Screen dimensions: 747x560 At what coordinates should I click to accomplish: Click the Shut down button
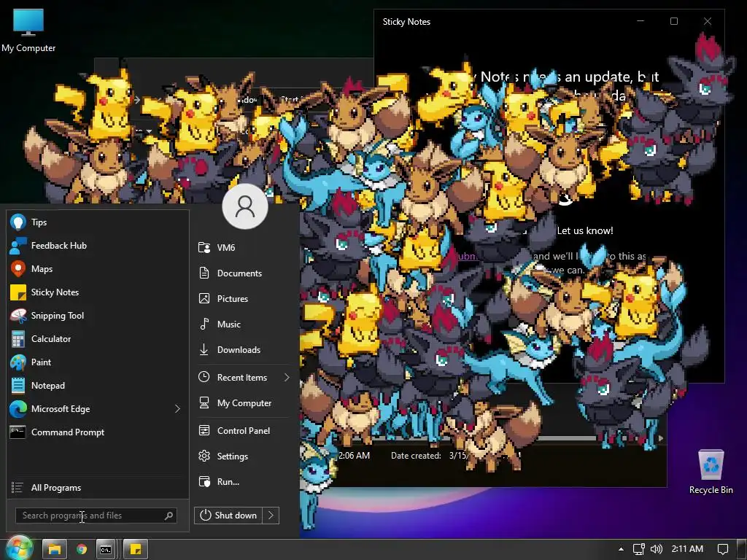(228, 516)
